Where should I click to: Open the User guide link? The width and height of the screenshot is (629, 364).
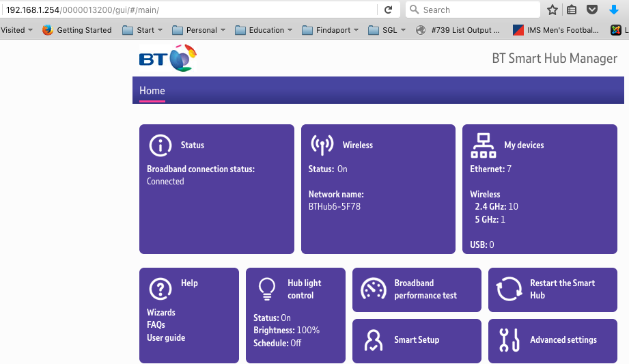tap(166, 338)
